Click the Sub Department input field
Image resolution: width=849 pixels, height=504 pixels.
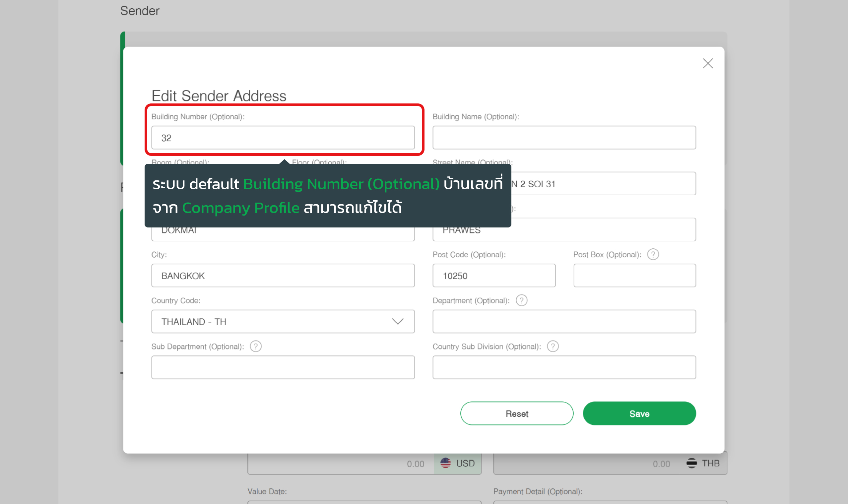[283, 367]
